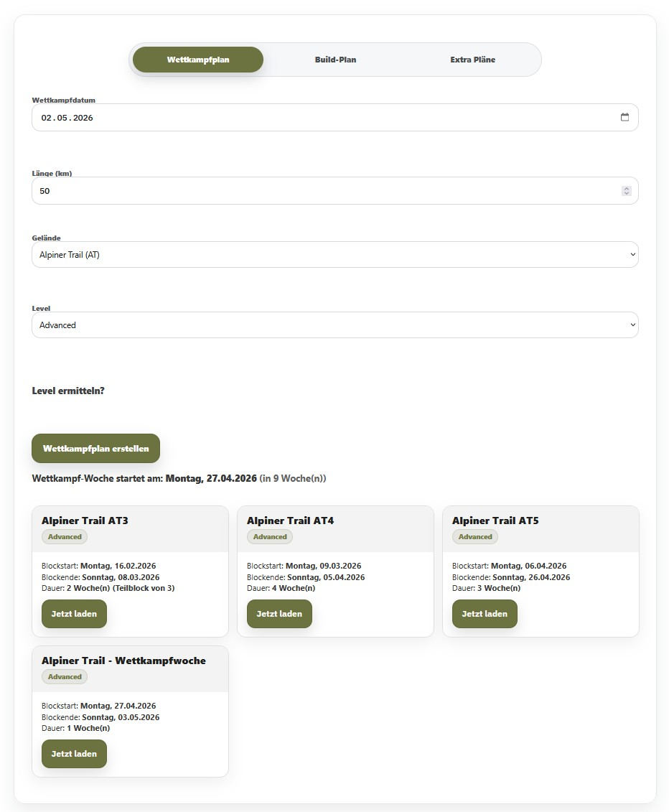The image size is (669, 812).
Task: Open the calendar picker icon for Wettkampfdatum
Action: [624, 117]
